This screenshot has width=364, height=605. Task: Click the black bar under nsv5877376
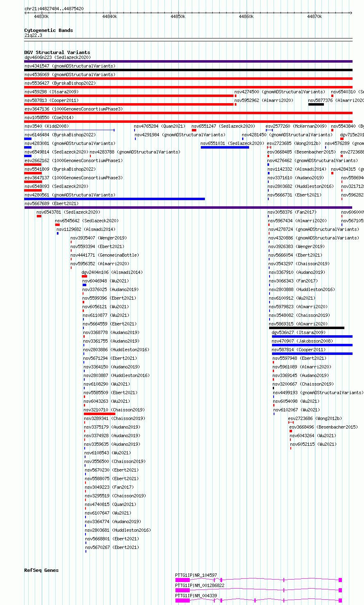click(316, 104)
